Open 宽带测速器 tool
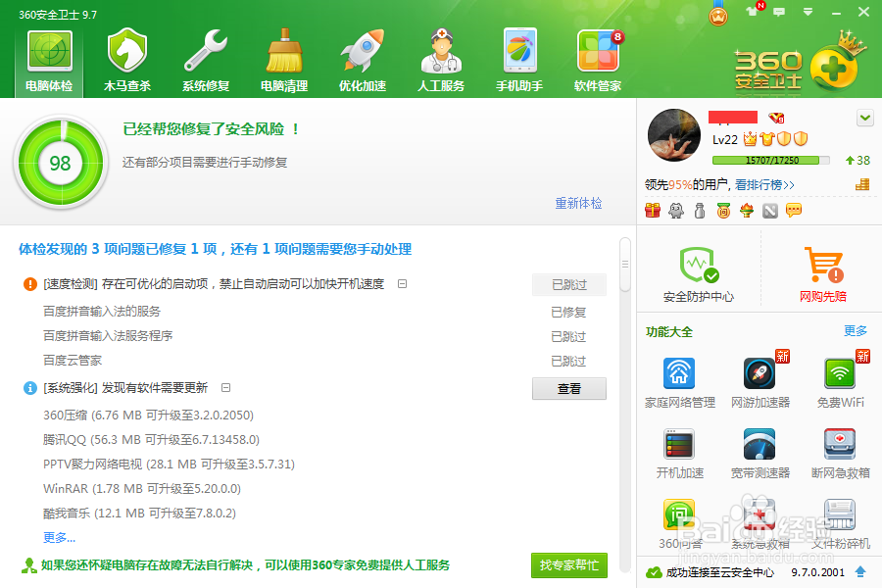Screen dimensions: 882x588 (759, 454)
